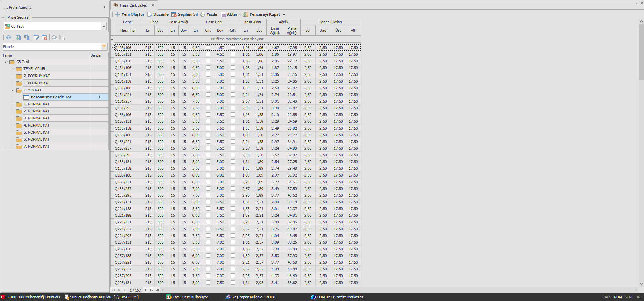644x301 pixels.
Task: Click the full version license status icon
Action: pos(169,297)
